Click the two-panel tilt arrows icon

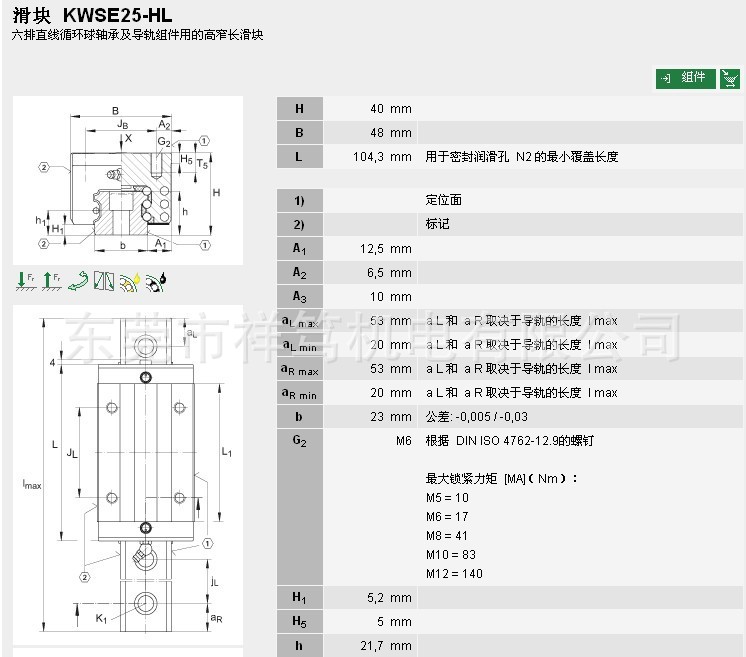click(104, 282)
